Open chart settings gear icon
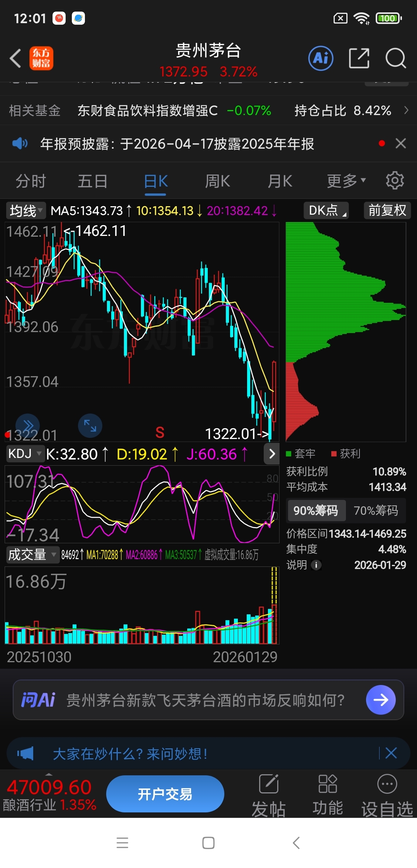The height and width of the screenshot is (868, 417). tap(395, 180)
